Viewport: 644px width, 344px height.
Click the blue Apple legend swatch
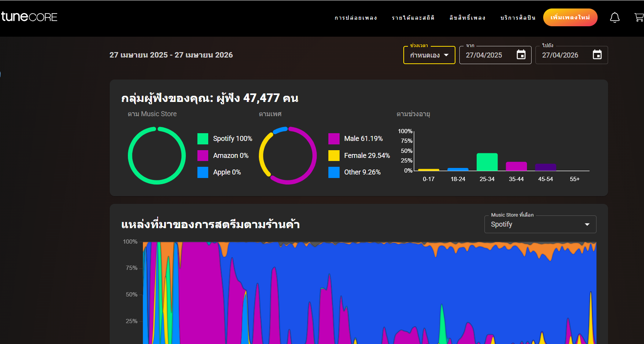pyautogui.click(x=203, y=172)
